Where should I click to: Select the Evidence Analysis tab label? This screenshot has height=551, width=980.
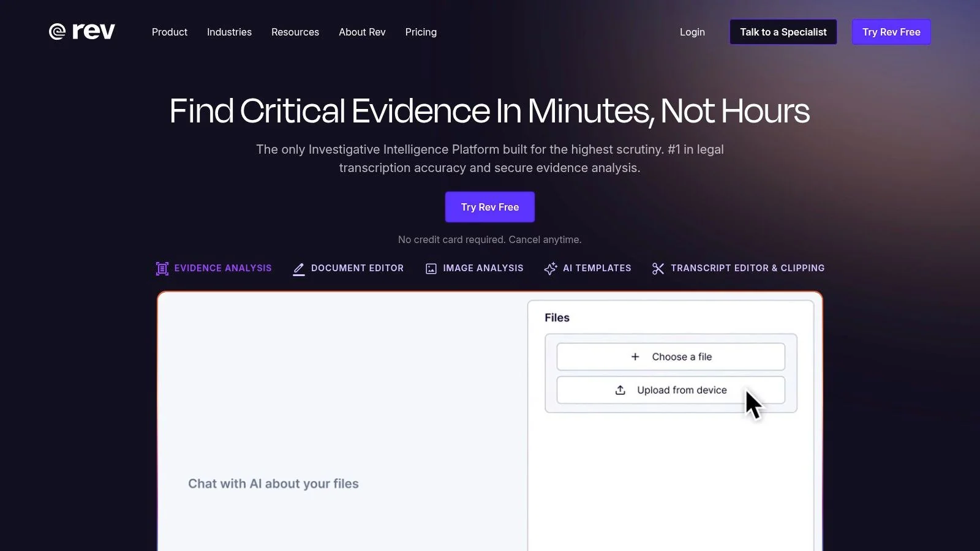point(223,268)
